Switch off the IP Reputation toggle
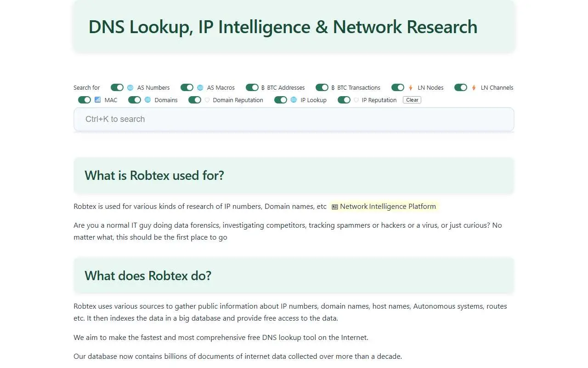This screenshot has height=368, width=588. (344, 100)
